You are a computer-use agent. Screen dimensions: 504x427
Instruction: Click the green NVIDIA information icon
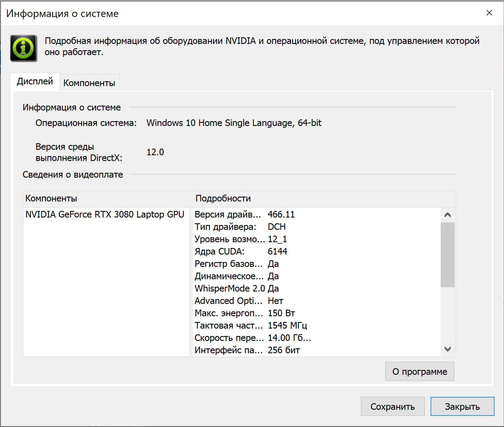point(24,48)
